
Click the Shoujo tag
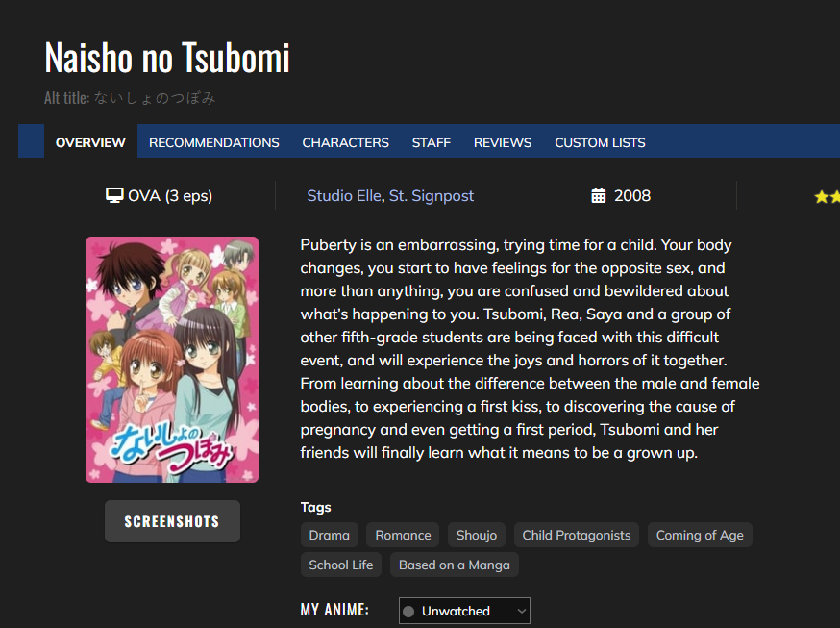click(x=477, y=536)
